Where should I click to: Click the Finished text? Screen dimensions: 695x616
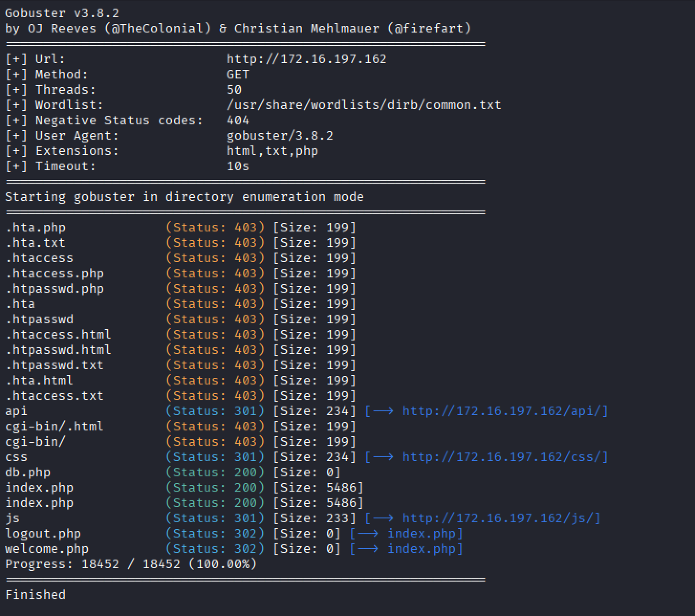(35, 595)
